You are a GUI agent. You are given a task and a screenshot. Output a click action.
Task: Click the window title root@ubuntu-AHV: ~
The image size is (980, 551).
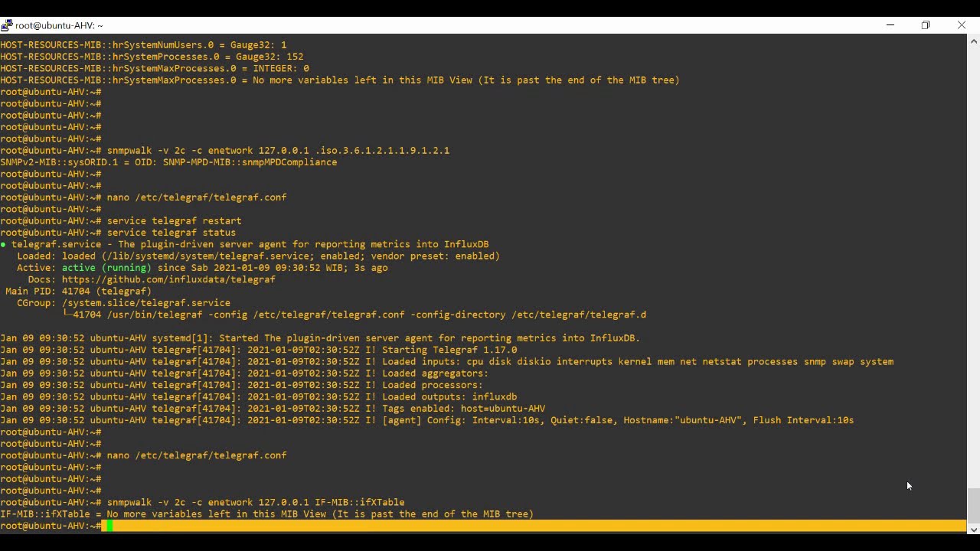point(59,25)
